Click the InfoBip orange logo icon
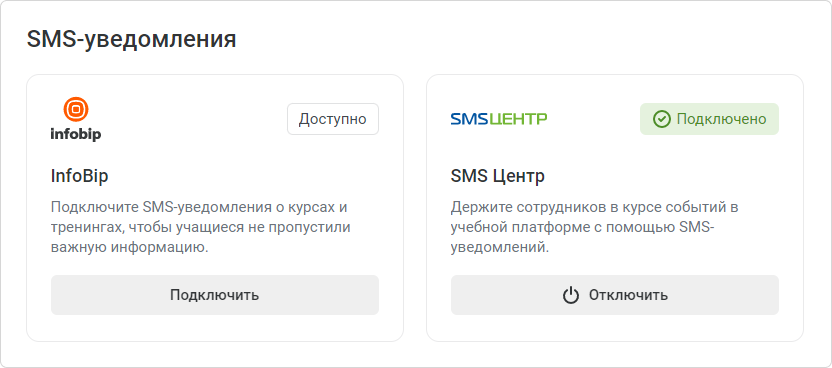The height and width of the screenshot is (368, 832). coord(76,109)
